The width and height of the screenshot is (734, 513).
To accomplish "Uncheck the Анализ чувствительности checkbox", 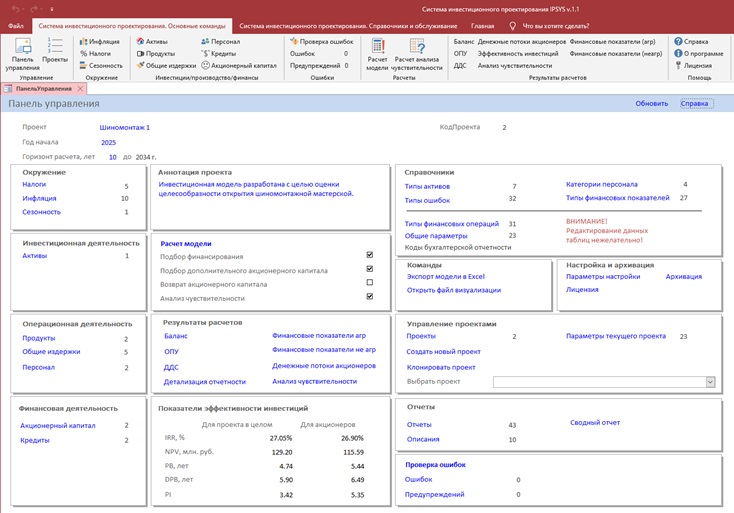I will [370, 297].
